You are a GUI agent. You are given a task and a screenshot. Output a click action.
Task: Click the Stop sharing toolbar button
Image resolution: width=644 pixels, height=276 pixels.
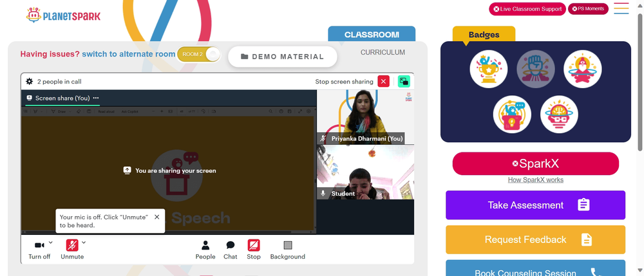253,250
